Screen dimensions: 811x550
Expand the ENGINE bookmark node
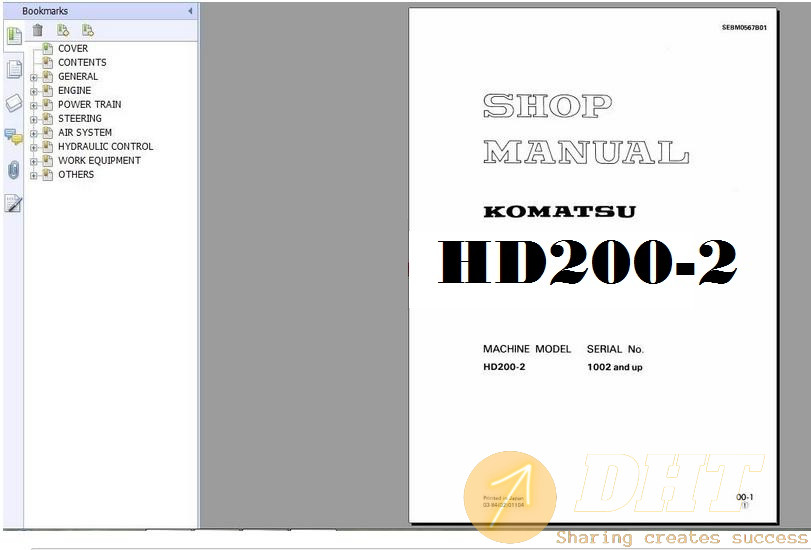(x=34, y=92)
